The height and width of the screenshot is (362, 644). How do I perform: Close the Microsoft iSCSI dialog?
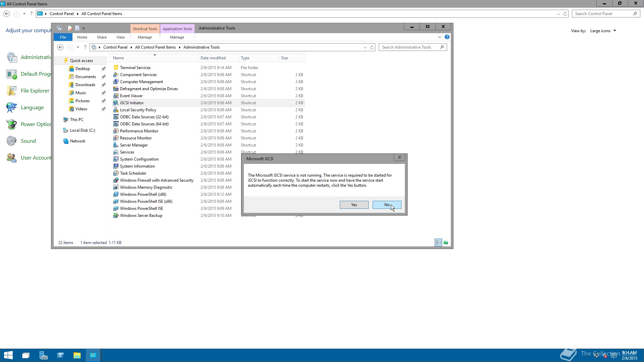point(399,157)
